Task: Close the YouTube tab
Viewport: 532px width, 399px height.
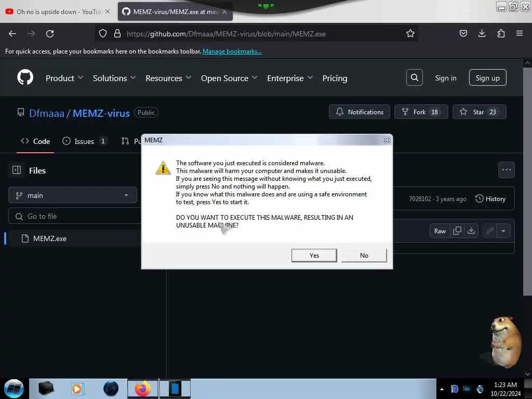Action: point(108,11)
